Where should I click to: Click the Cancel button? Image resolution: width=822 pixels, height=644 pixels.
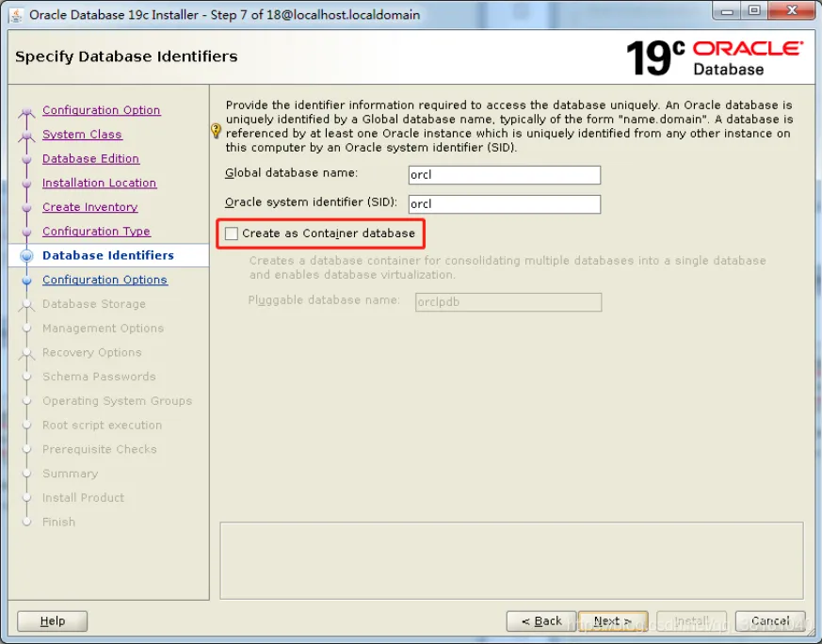770,621
